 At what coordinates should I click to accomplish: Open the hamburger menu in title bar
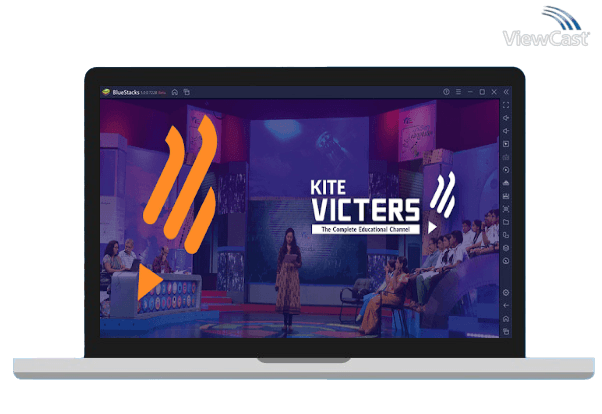point(458,92)
